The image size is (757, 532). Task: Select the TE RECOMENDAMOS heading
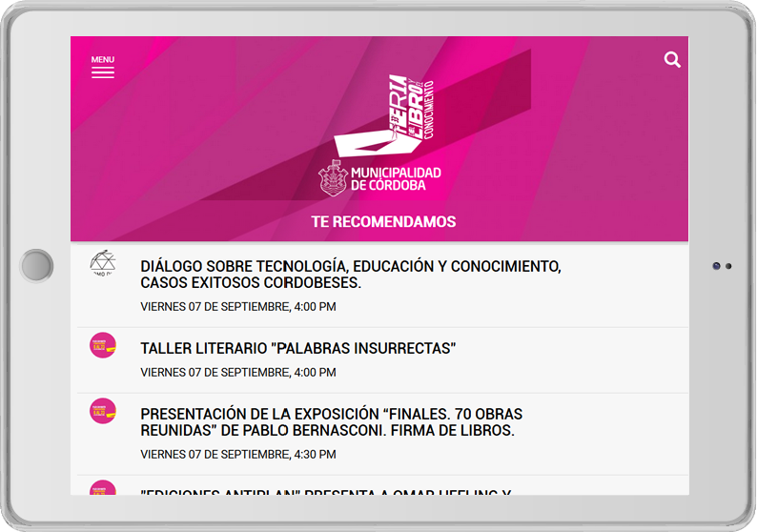[383, 221]
